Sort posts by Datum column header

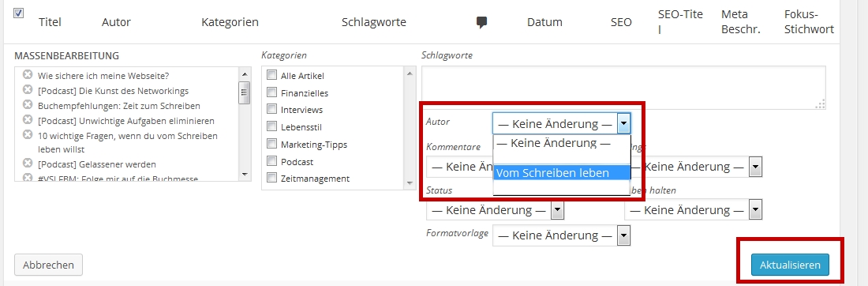point(544,23)
